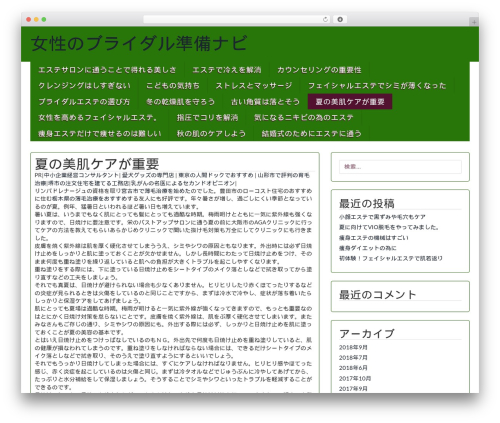Open recent post 痩身エステの機械はすごい

[x=374, y=238]
